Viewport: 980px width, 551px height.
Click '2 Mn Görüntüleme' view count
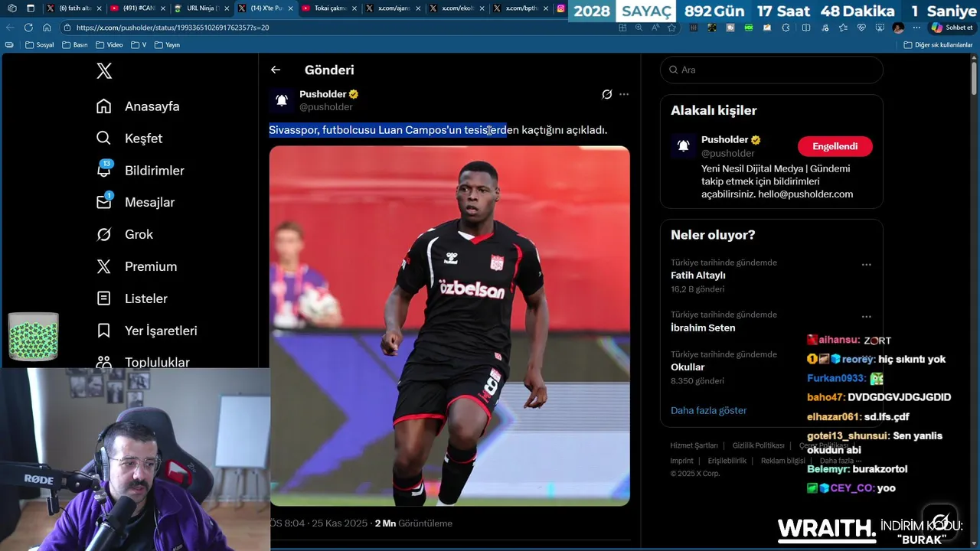click(x=413, y=523)
